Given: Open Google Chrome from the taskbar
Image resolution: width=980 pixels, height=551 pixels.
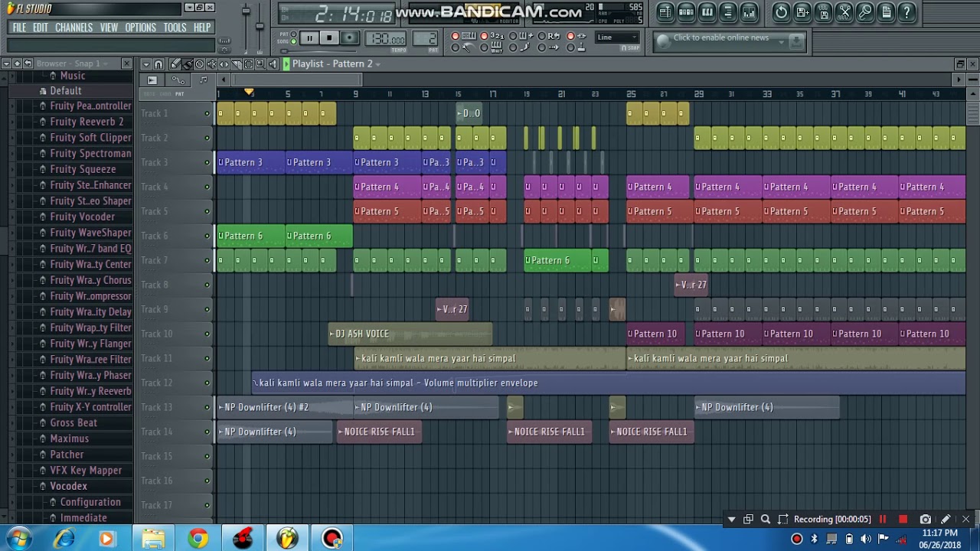Looking at the screenshot, I should [198, 538].
